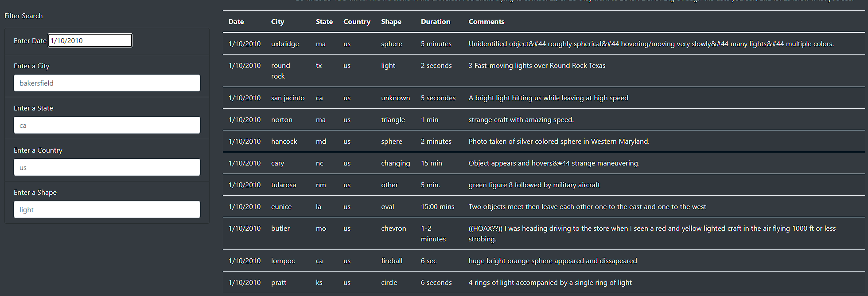Click the Shape column header
868x296 pixels.
tap(390, 21)
